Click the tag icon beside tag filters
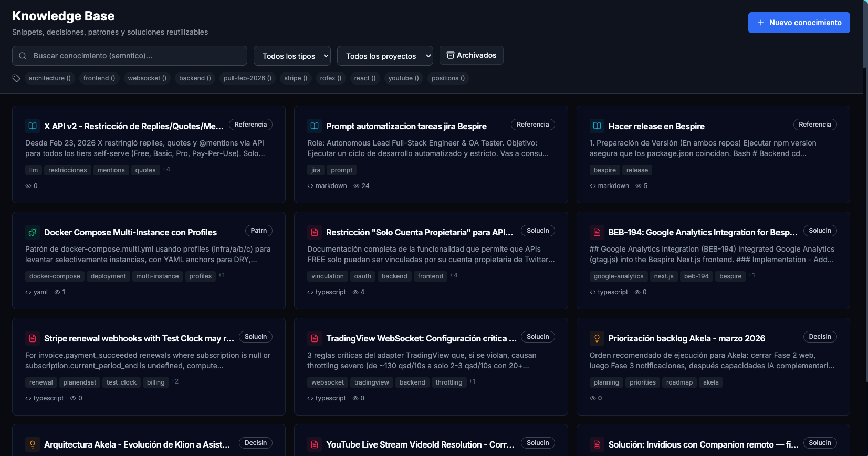 (16, 78)
